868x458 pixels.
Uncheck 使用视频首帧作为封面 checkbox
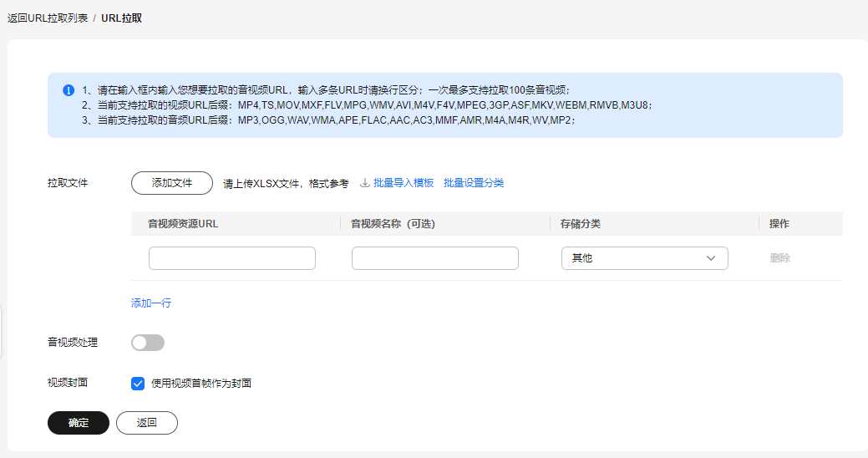[x=138, y=384]
